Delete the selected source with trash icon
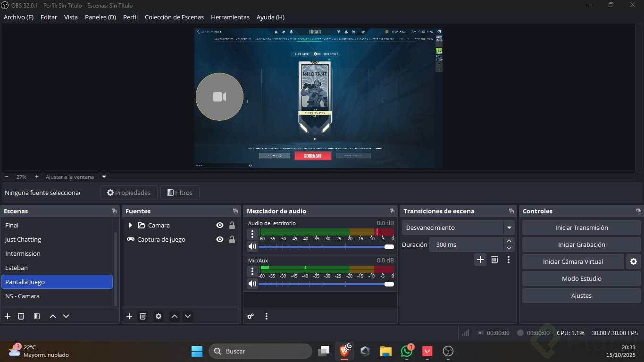This screenshot has height=362, width=644. 142,316
